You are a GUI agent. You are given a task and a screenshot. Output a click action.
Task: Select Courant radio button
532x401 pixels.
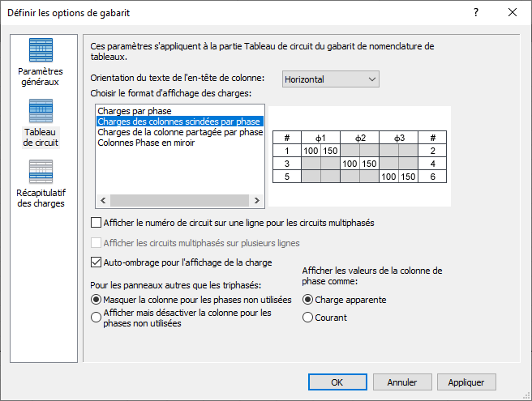[308, 318]
